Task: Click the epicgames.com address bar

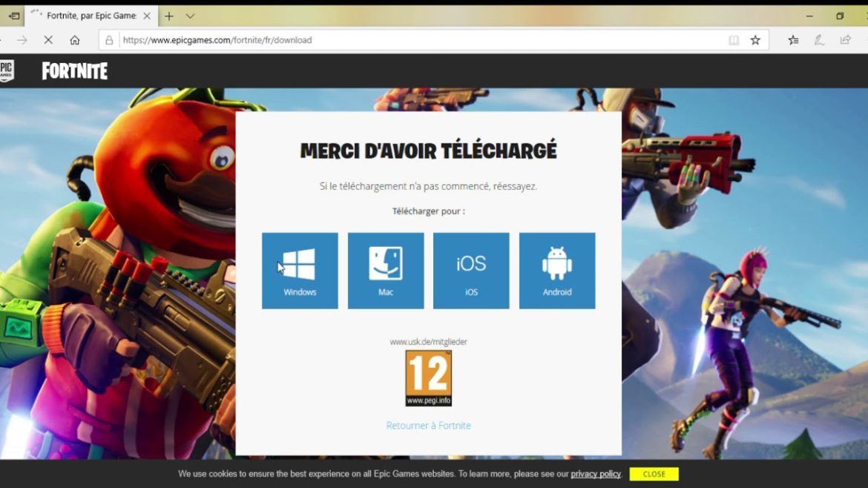Action: (x=415, y=40)
